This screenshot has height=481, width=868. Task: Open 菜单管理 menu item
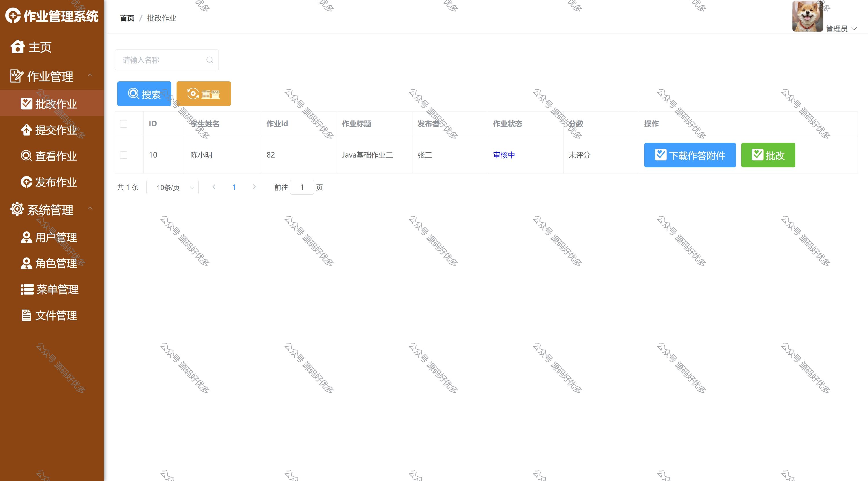click(x=52, y=289)
